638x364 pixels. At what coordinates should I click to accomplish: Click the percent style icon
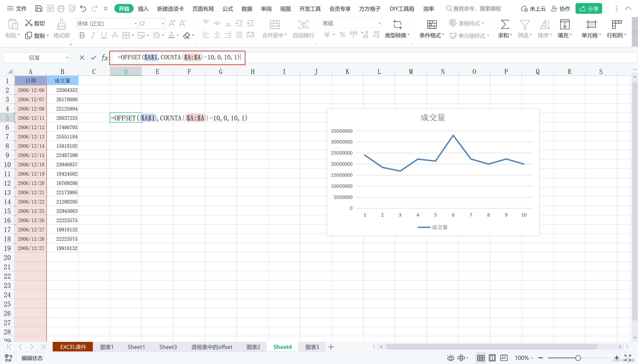[342, 35]
